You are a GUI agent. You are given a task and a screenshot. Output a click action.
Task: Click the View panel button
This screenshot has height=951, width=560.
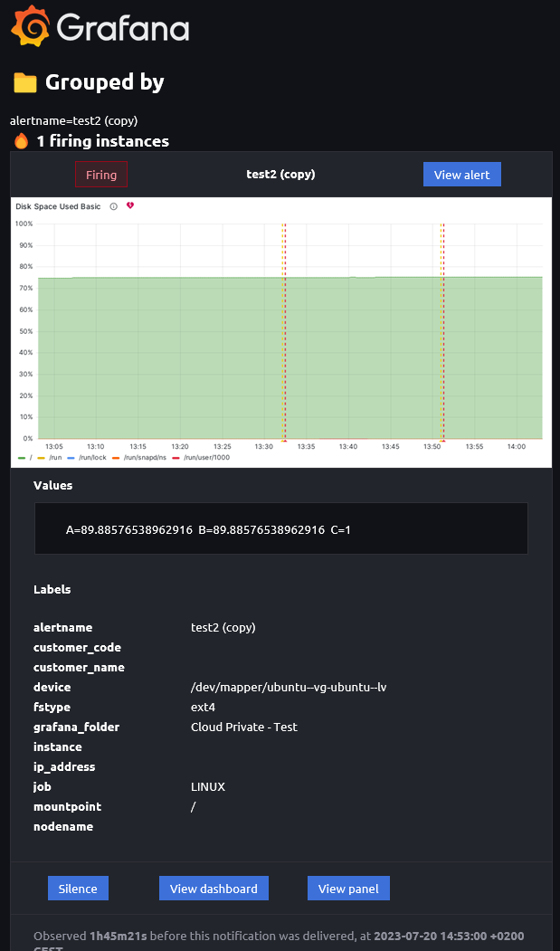coord(348,888)
